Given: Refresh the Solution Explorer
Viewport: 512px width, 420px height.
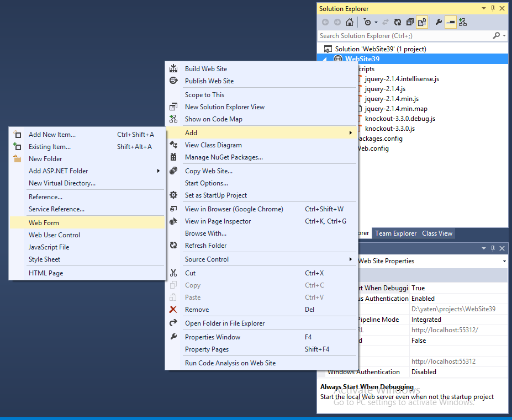Looking at the screenshot, I should pyautogui.click(x=398, y=22).
